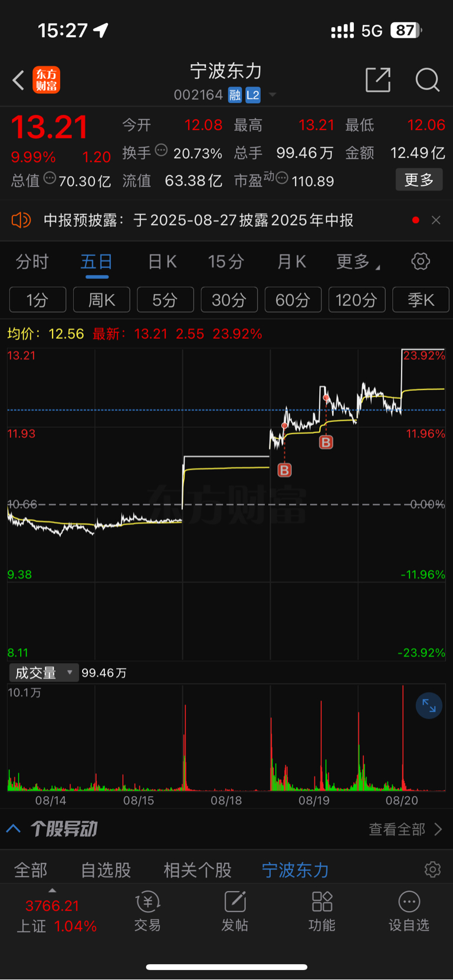This screenshot has height=980, width=453.
Task: Tap the info icon beside 换手
Action: tap(161, 150)
